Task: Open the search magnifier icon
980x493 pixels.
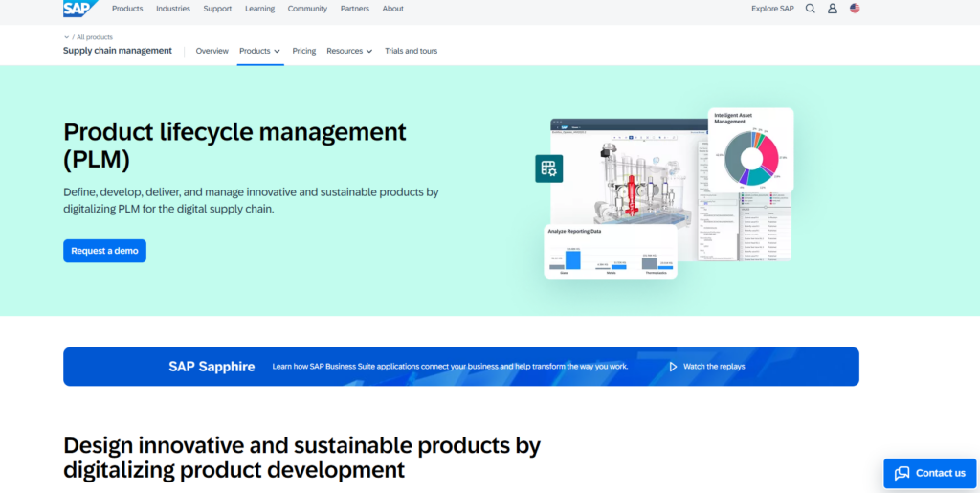Action: click(811, 9)
